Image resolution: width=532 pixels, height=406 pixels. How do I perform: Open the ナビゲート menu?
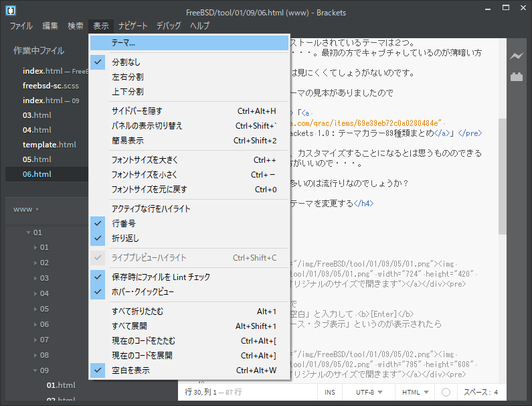click(132, 26)
